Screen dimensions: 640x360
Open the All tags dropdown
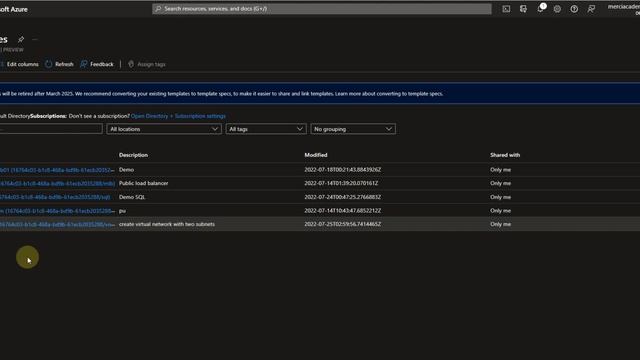[x=266, y=129]
